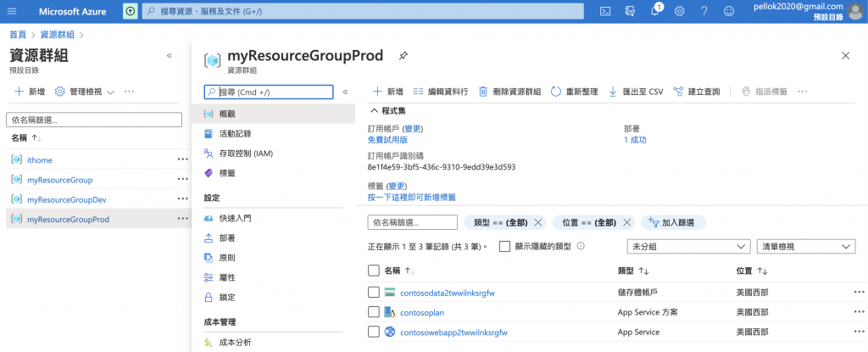The image size is (868, 352).
Task: Select all resources header checkbox
Action: coord(374,271)
